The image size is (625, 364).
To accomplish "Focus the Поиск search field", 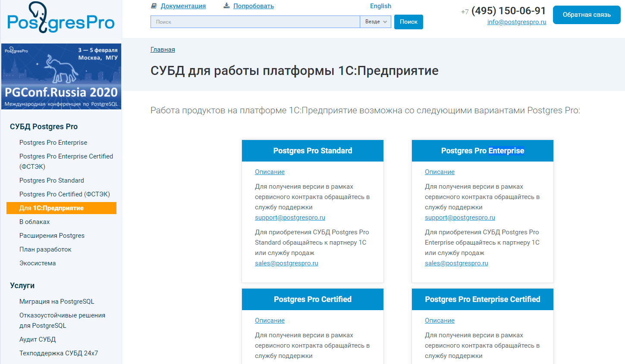I will 255,22.
